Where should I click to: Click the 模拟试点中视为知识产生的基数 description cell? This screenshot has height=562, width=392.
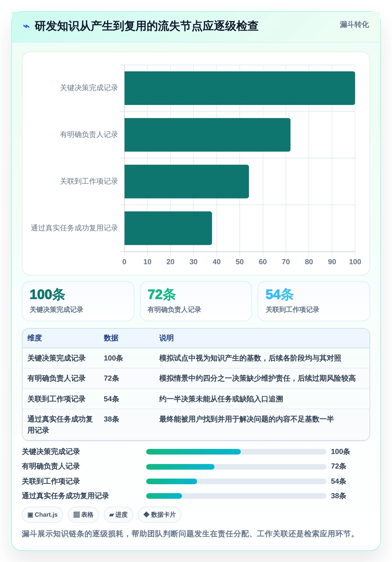coord(250,358)
